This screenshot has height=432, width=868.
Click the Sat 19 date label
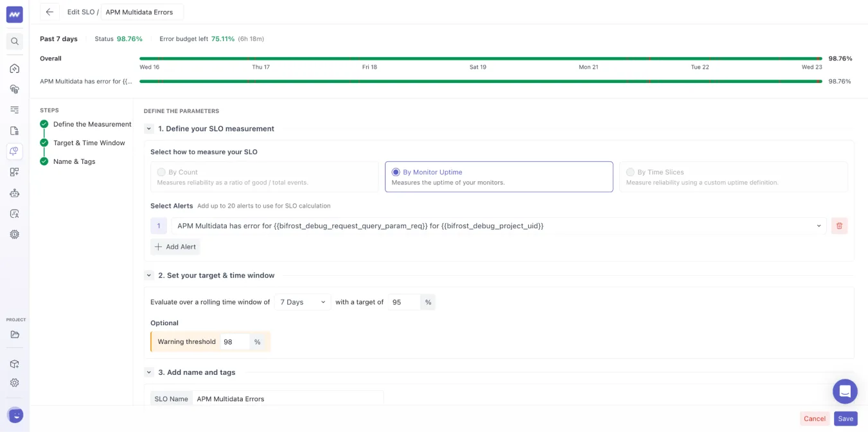tap(478, 67)
